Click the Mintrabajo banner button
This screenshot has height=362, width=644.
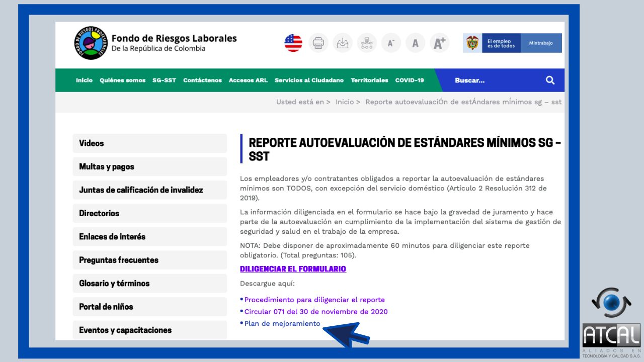[541, 43]
